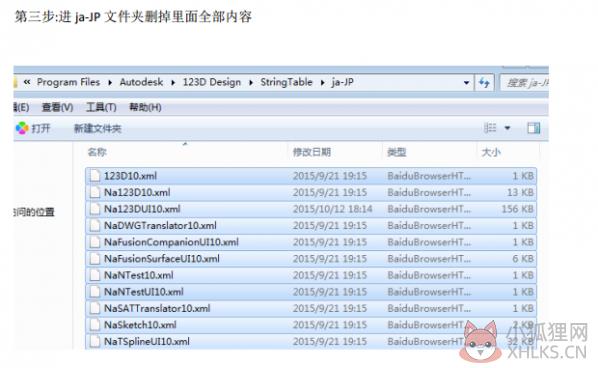Sort by 修改日期 column header

click(312, 152)
